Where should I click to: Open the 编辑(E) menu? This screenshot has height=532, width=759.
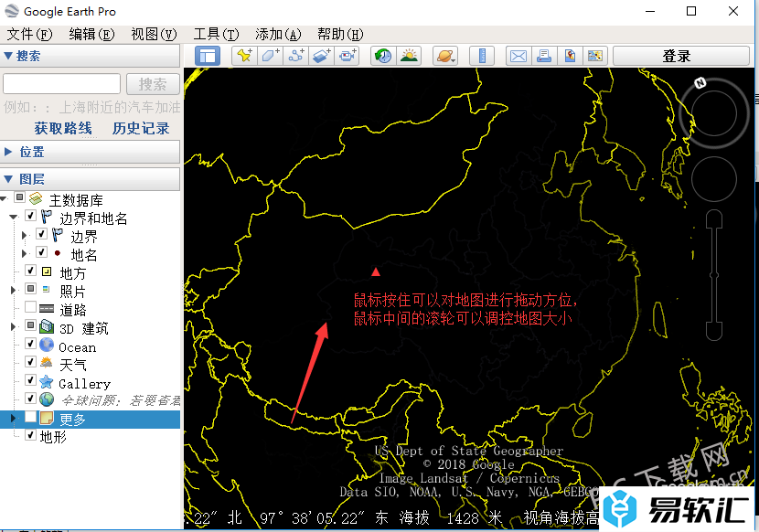(92, 35)
